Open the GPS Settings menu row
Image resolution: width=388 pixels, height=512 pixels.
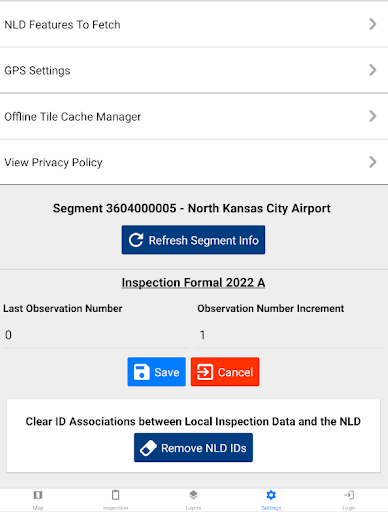(194, 70)
